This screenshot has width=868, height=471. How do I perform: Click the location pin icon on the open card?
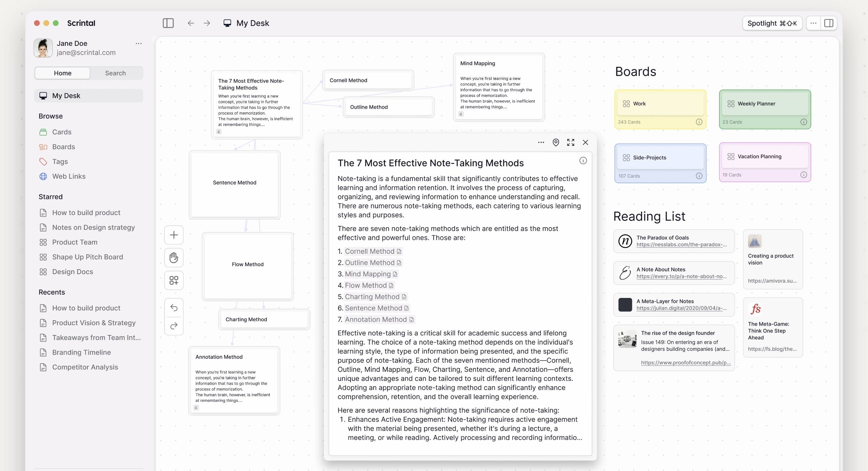pos(556,142)
